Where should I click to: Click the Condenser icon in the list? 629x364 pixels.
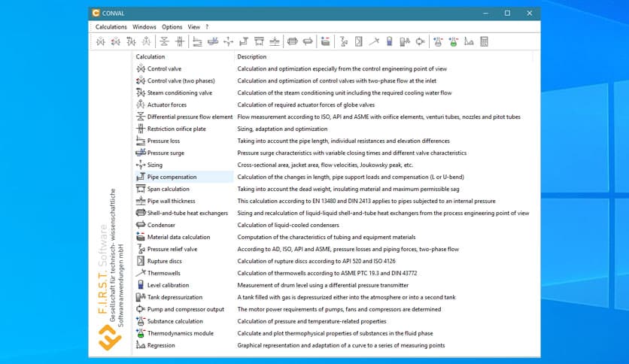tap(141, 225)
